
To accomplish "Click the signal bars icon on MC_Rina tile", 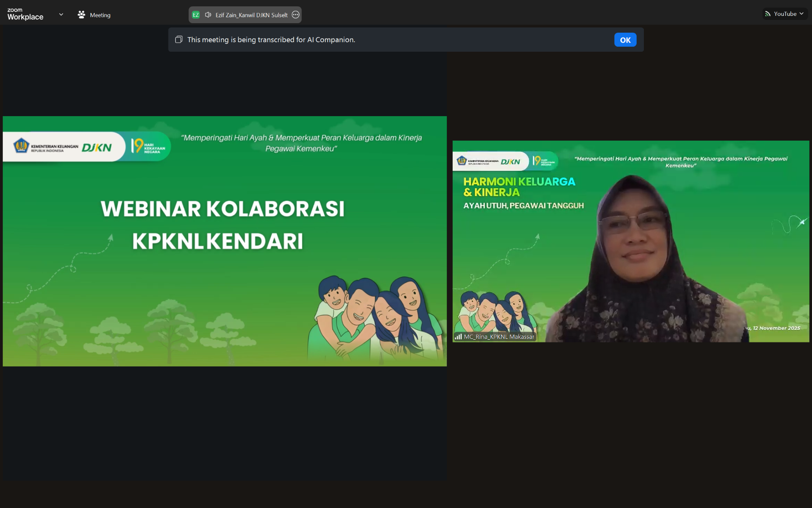I will 458,337.
